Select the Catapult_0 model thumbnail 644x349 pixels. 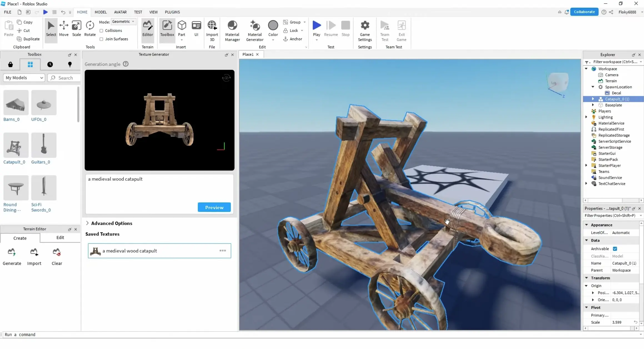click(16, 145)
